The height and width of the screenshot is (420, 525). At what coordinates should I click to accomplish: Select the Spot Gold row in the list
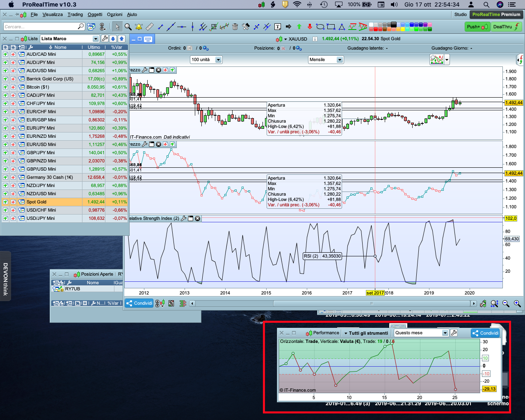point(65,202)
